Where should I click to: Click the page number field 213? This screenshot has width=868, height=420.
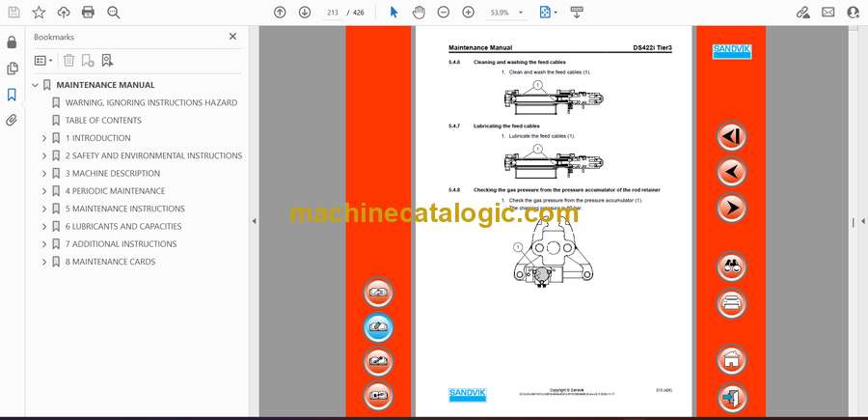coord(333,13)
